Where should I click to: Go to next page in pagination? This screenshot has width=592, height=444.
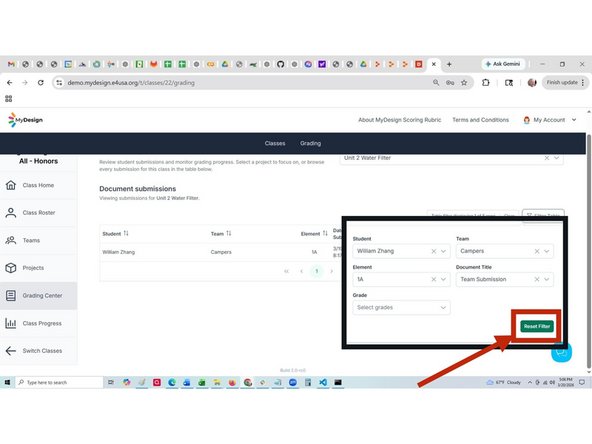coord(331,271)
